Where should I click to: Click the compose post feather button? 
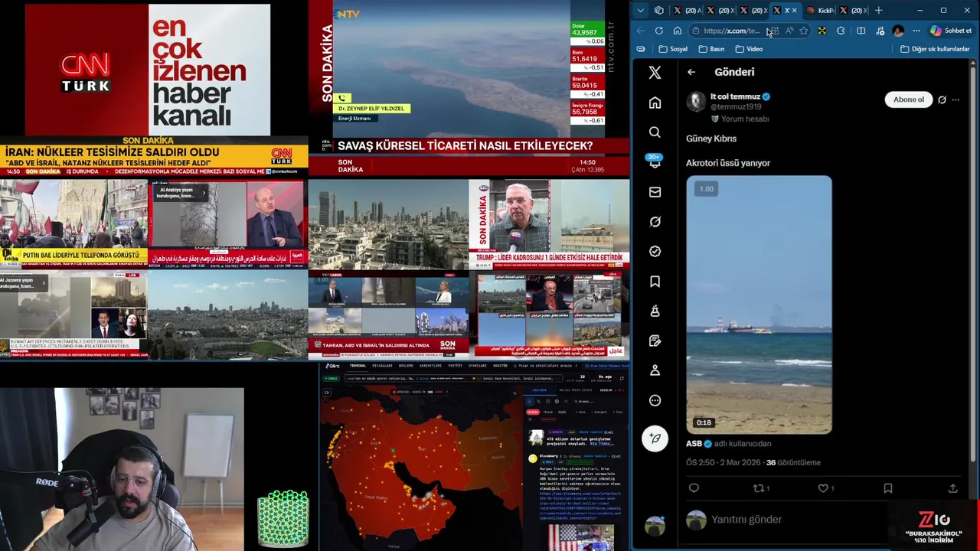[x=655, y=438]
